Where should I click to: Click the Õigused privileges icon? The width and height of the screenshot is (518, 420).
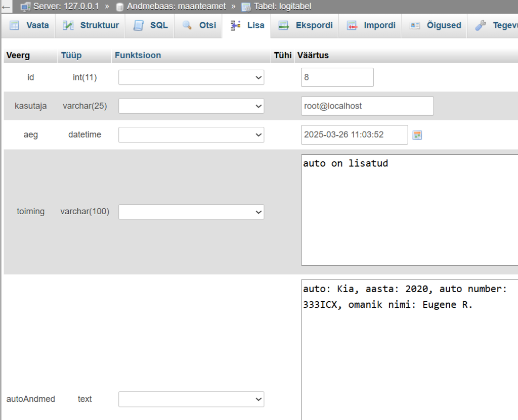pos(415,25)
